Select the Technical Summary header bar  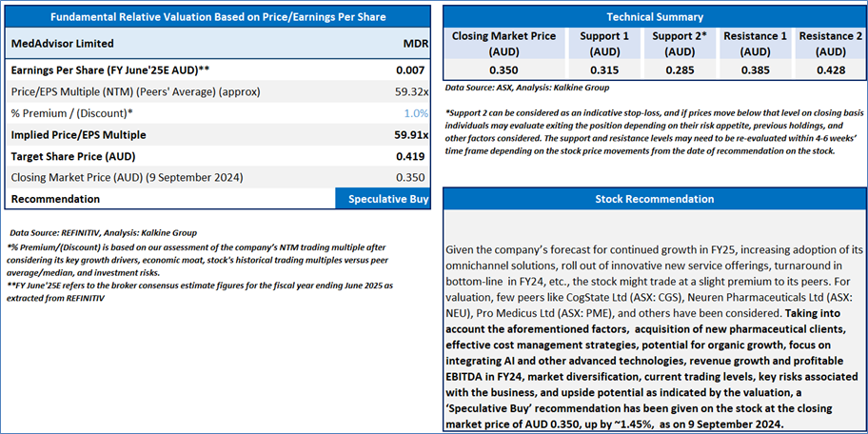[x=654, y=16]
